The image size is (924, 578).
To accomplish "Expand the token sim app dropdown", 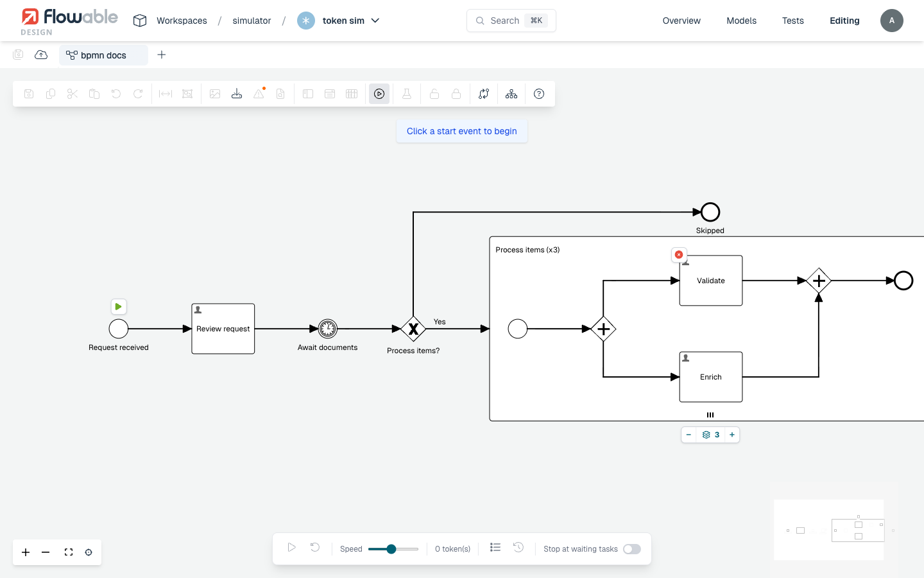I will pyautogui.click(x=375, y=21).
